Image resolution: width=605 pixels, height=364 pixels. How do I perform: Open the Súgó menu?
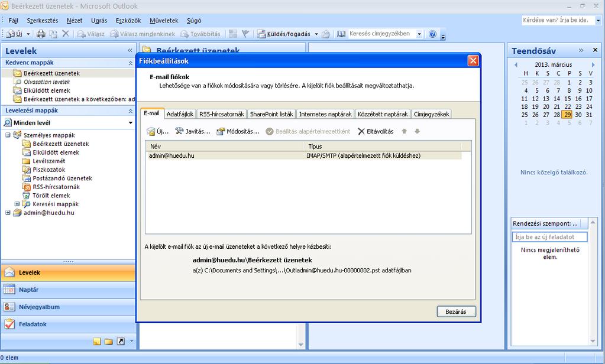click(x=194, y=21)
